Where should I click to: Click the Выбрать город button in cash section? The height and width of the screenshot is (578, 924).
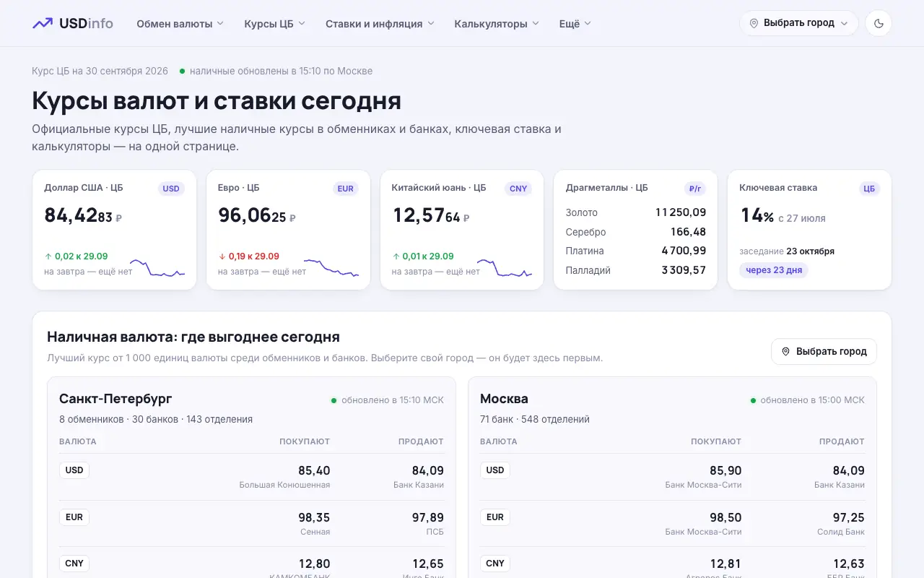pyautogui.click(x=824, y=351)
